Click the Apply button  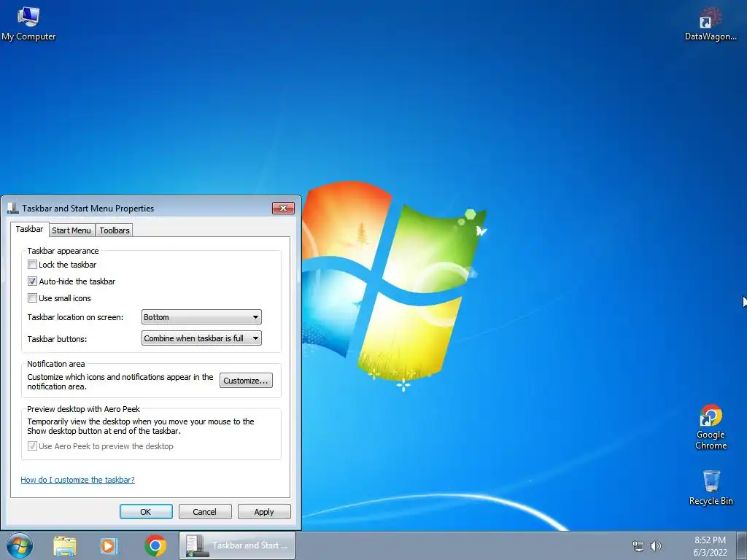[264, 512]
